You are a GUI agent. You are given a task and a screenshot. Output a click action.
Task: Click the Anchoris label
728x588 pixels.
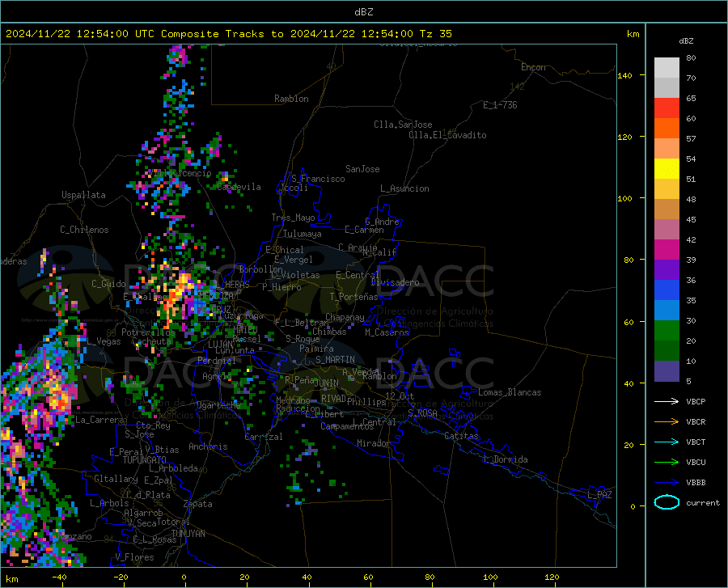[x=208, y=446]
